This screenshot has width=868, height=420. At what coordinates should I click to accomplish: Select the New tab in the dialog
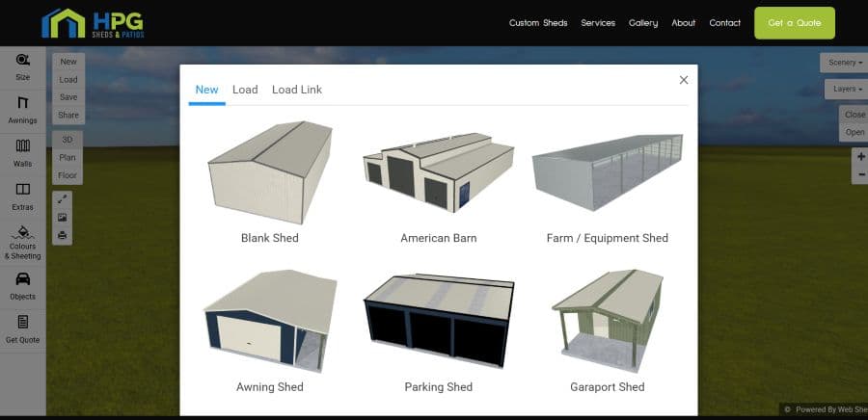tap(207, 90)
